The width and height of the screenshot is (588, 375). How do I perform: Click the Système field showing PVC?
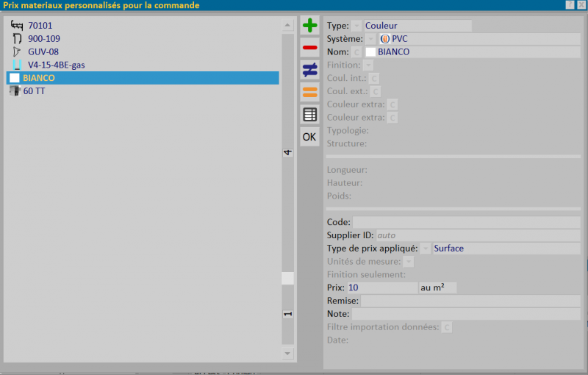(x=479, y=39)
